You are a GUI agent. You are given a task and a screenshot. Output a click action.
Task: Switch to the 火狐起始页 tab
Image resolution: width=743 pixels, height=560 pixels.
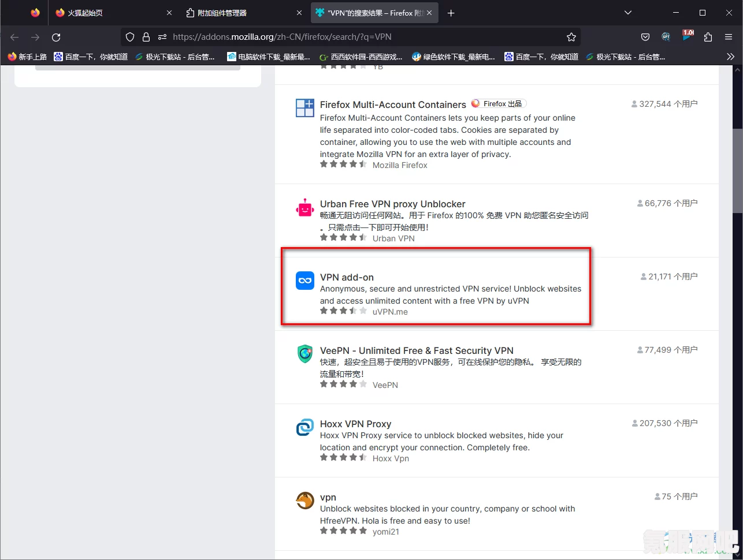(113, 13)
